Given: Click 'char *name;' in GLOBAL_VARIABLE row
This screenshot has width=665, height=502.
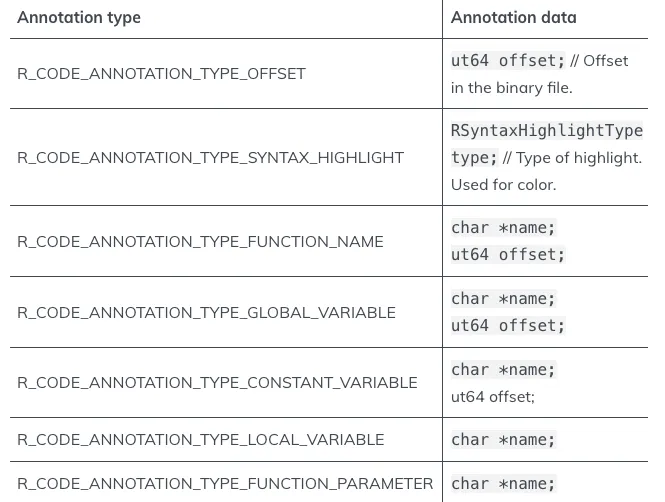Looking at the screenshot, I should [x=503, y=299].
